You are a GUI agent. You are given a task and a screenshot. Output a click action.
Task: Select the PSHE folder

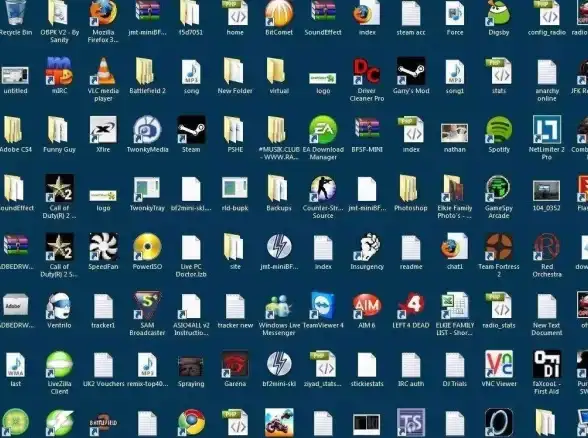pyautogui.click(x=234, y=130)
